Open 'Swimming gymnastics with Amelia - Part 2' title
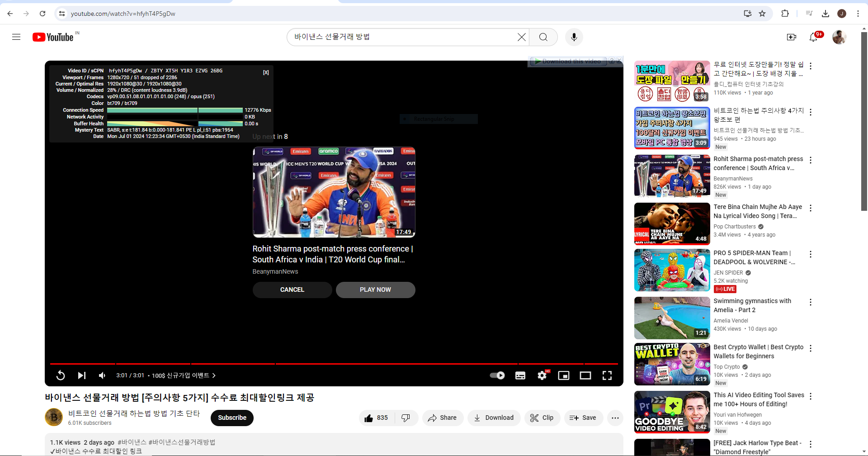 coord(752,305)
